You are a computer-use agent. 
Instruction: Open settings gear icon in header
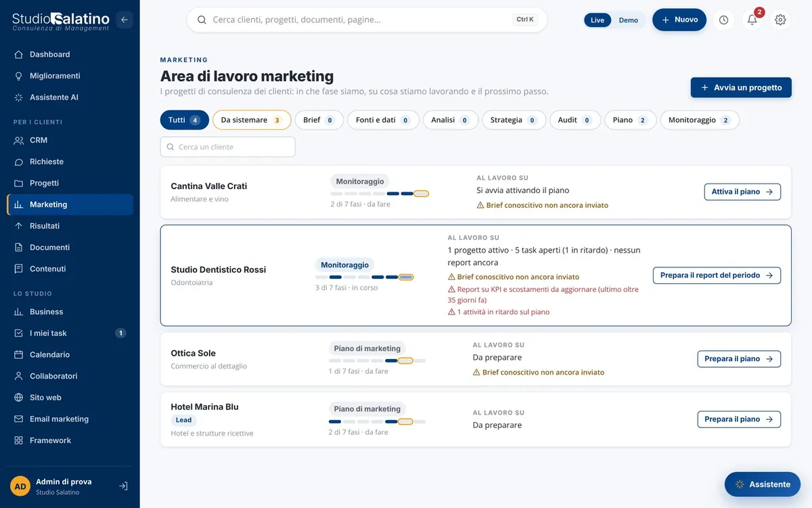pyautogui.click(x=780, y=20)
